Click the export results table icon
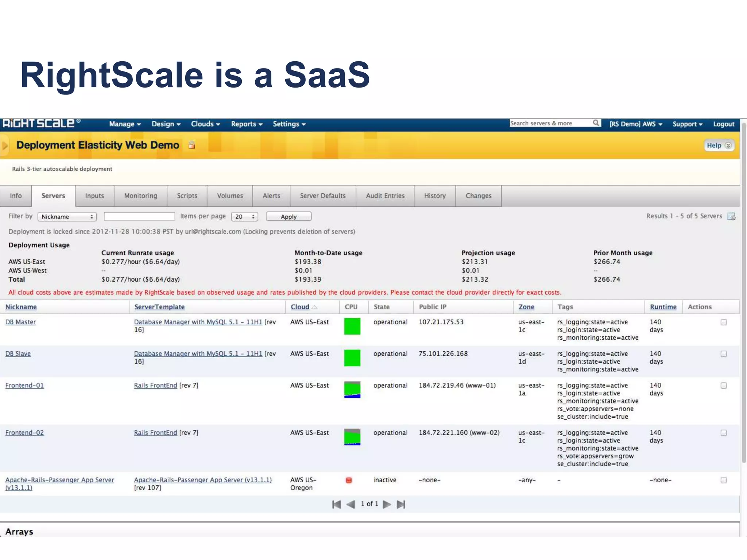This screenshot has width=747, height=560. tap(731, 216)
